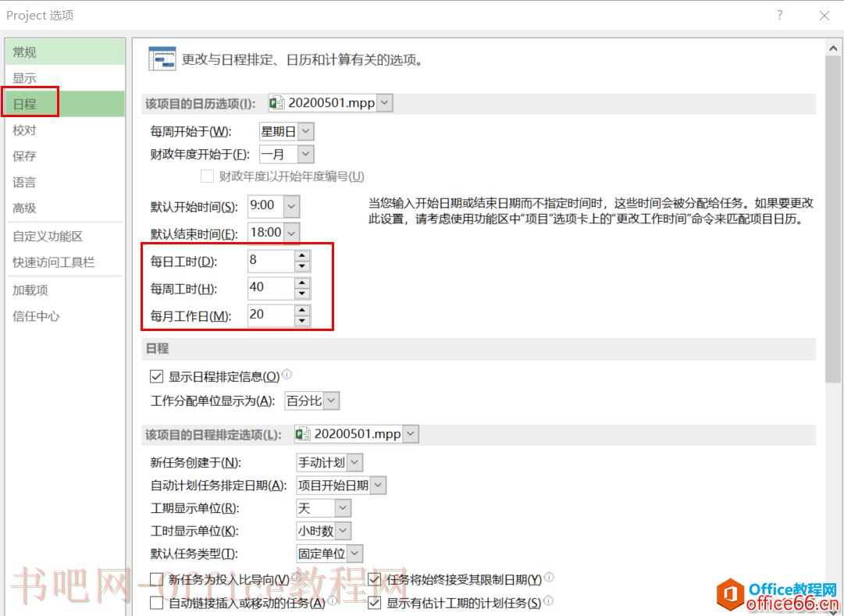Enable 新任务为投入比导向 checkbox

(156, 579)
